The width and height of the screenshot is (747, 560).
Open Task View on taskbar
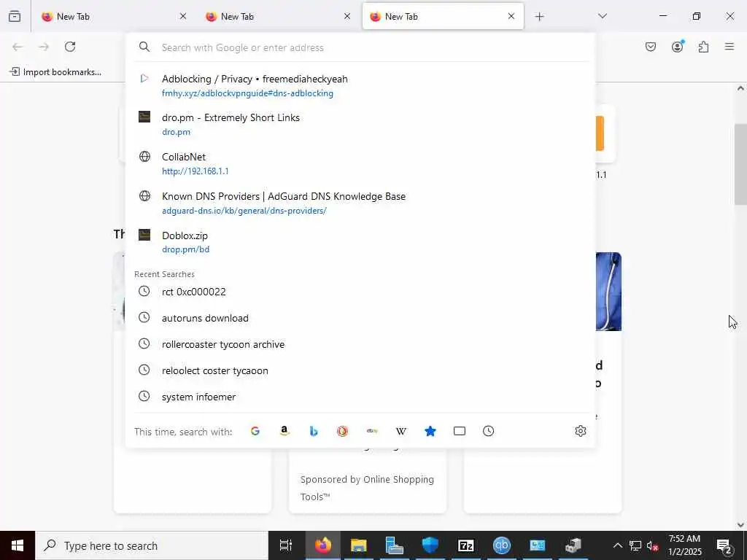286,545
